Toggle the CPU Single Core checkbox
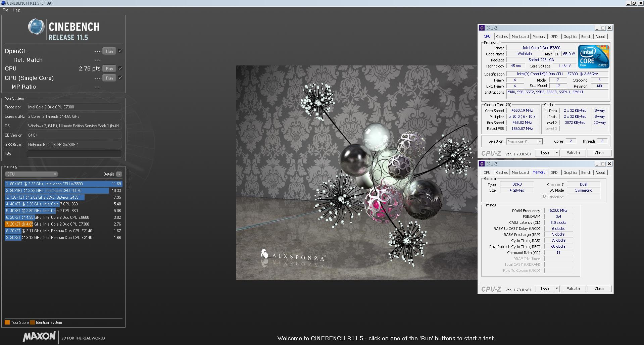The width and height of the screenshot is (644, 345). [120, 78]
